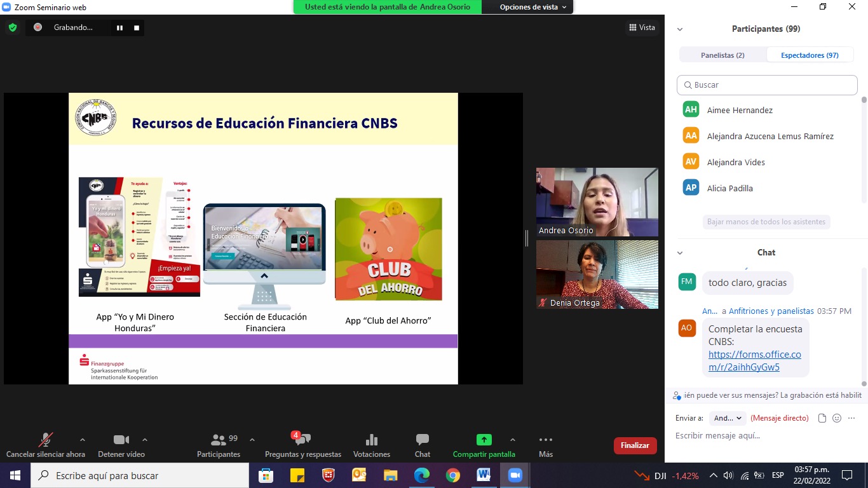The height and width of the screenshot is (488, 868).
Task: Select attendee Alejandra Azucena Lemus Ramírez
Action: coord(769,136)
